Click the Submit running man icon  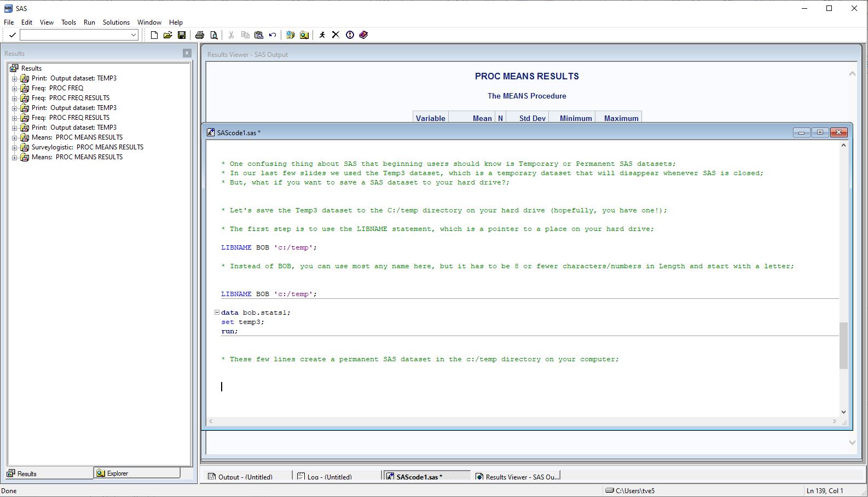point(322,35)
